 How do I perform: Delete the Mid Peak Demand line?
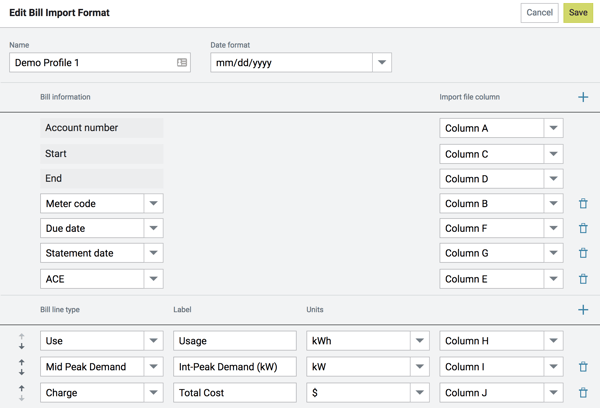pos(583,367)
